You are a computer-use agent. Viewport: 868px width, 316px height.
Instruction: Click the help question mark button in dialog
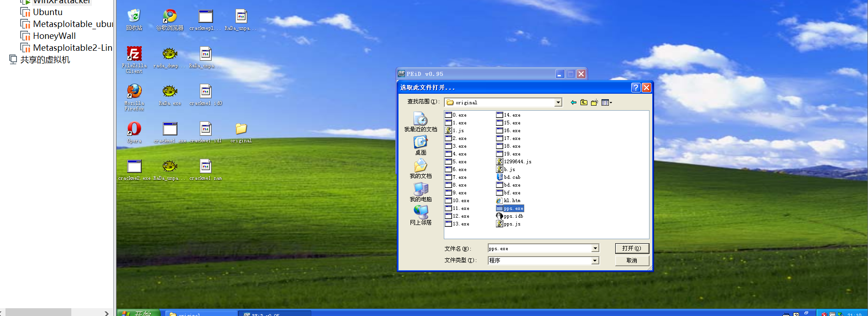(635, 87)
